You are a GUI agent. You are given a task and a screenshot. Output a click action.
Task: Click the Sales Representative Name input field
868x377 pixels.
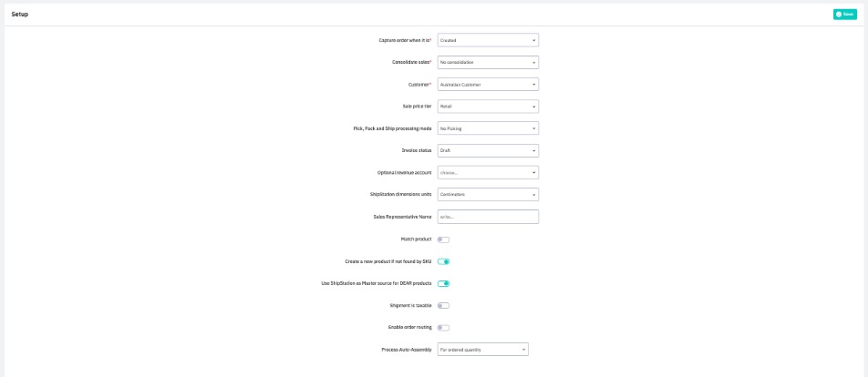[488, 217]
